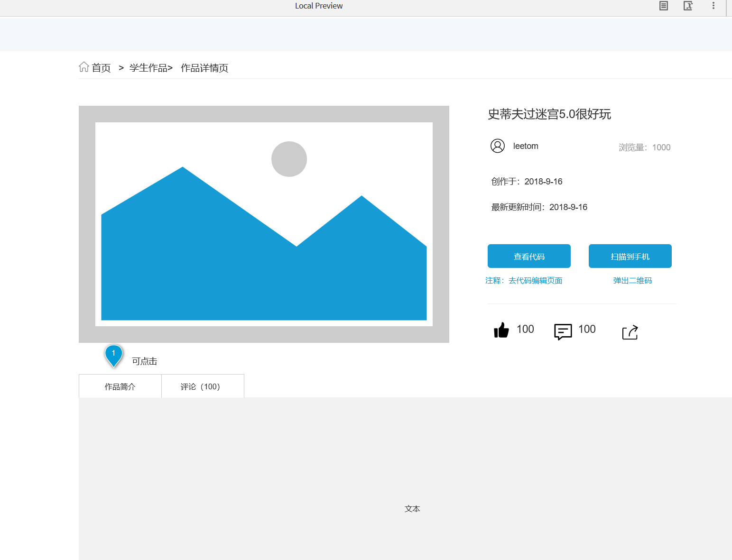Viewport: 732px width, 560px height.
Task: Click the 注释：去代码编辑页面 note
Action: [524, 281]
